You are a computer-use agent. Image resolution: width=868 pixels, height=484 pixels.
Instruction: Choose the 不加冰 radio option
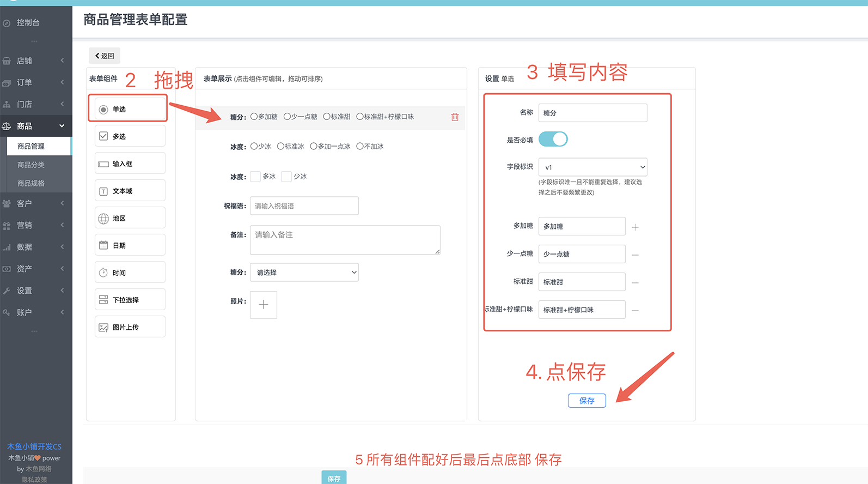click(x=359, y=146)
